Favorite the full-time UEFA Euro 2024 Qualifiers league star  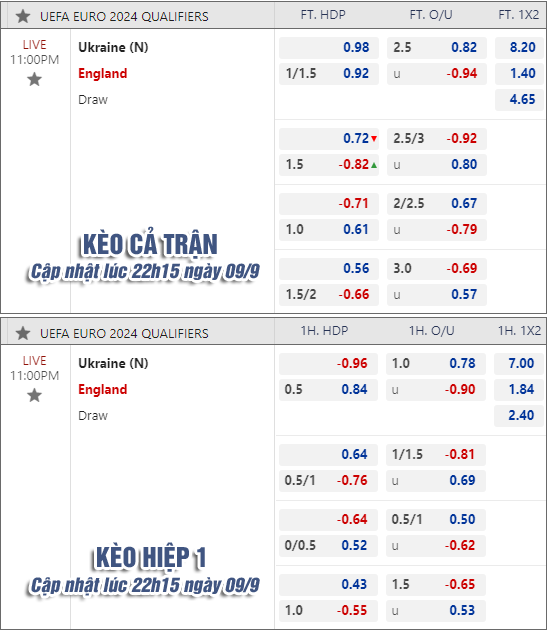click(23, 16)
